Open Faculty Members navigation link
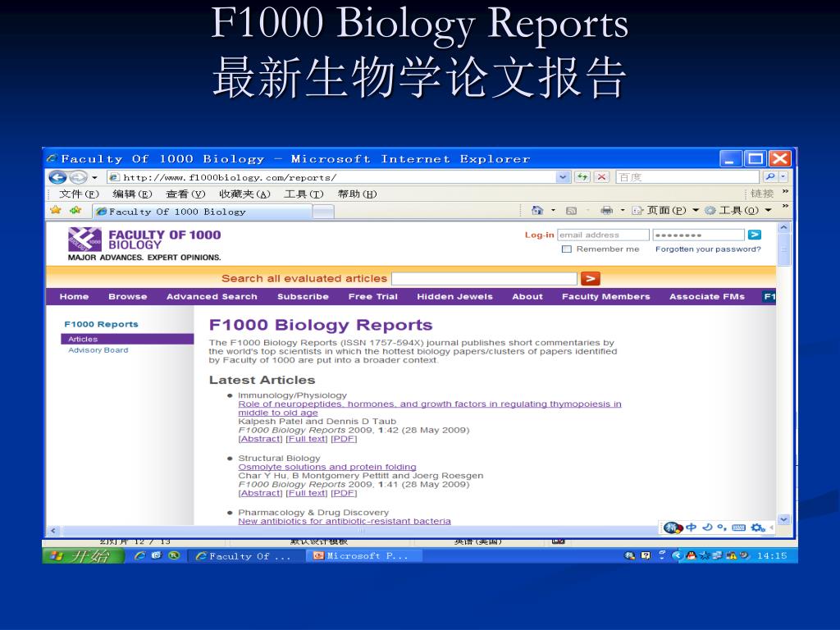 tap(606, 296)
